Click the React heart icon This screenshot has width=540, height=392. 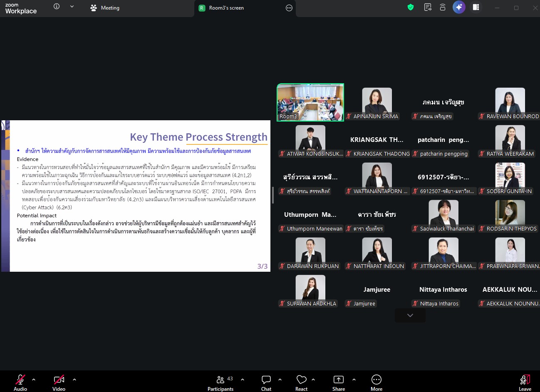(x=301, y=380)
